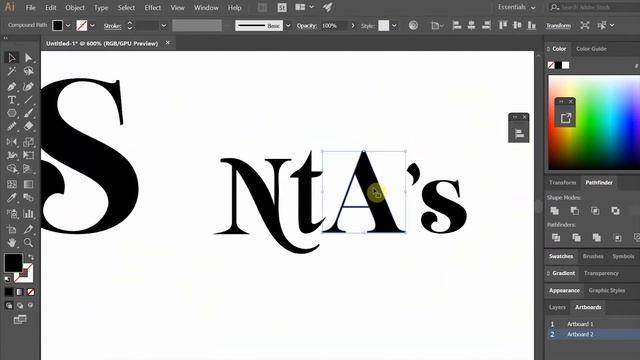The width and height of the screenshot is (640, 360).
Task: Switch to the Transform panel tab
Action: click(562, 182)
